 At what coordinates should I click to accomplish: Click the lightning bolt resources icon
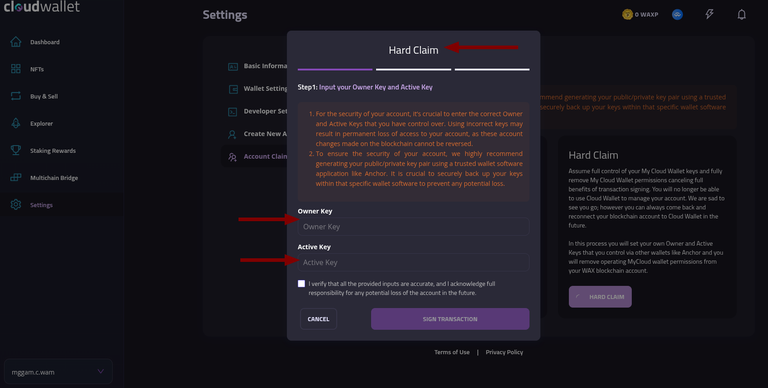(x=709, y=14)
